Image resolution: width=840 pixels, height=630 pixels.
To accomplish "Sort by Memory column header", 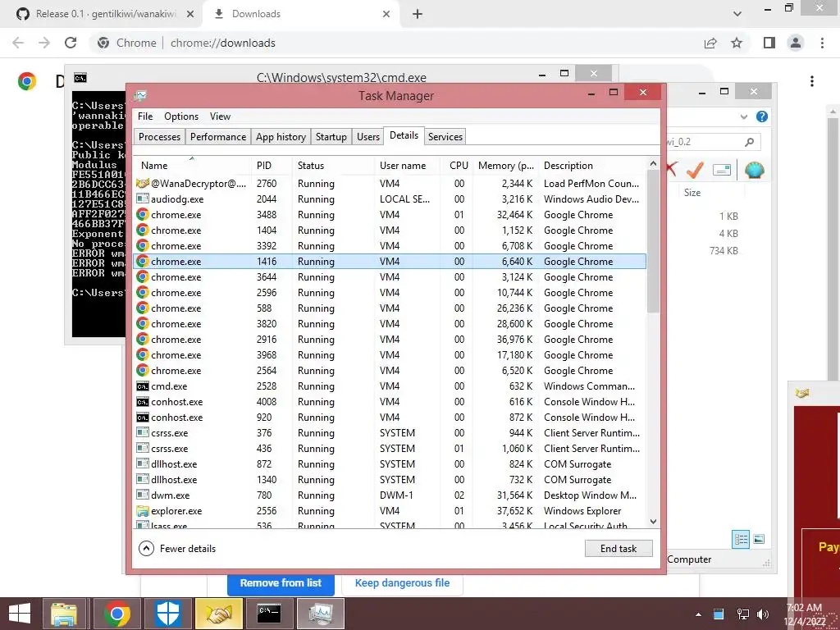I will click(505, 166).
